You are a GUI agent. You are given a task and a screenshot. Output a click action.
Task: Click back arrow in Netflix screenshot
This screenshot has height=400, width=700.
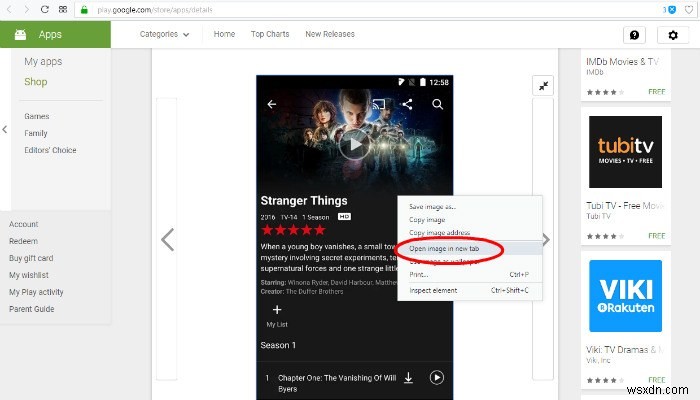point(272,104)
